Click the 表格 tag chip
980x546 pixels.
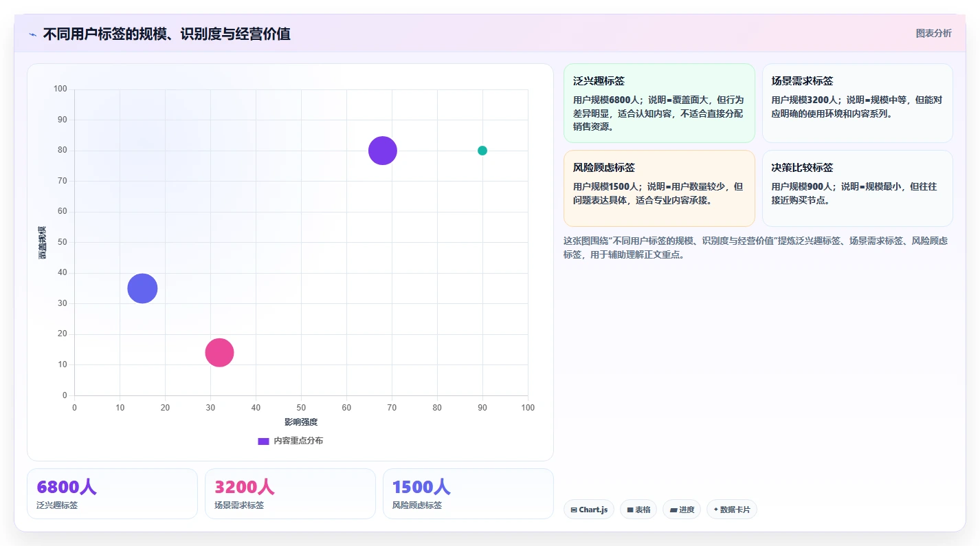click(x=638, y=510)
